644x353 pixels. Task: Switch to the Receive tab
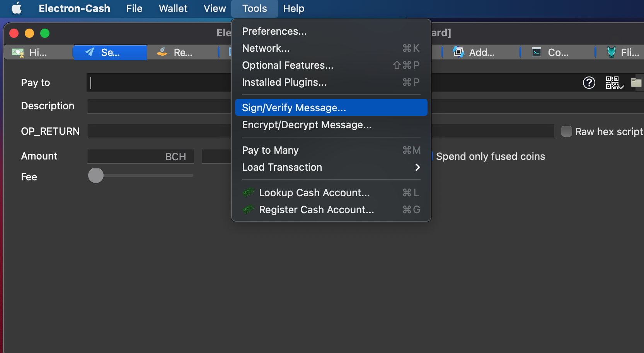(x=183, y=53)
